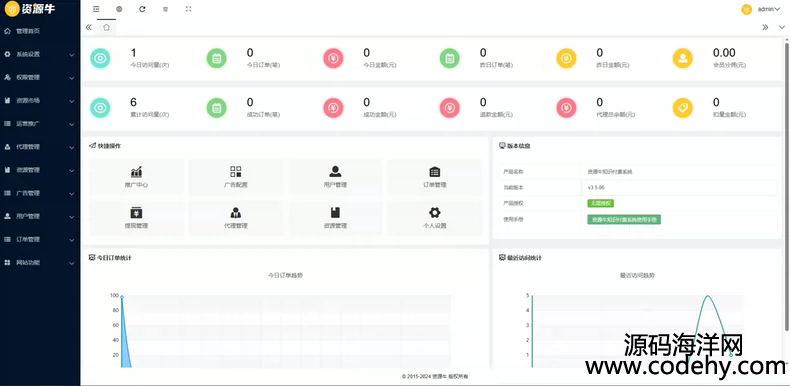Open the tab options dropdown chevron
Image resolution: width=790 pixels, height=386 pixels.
coord(781,27)
